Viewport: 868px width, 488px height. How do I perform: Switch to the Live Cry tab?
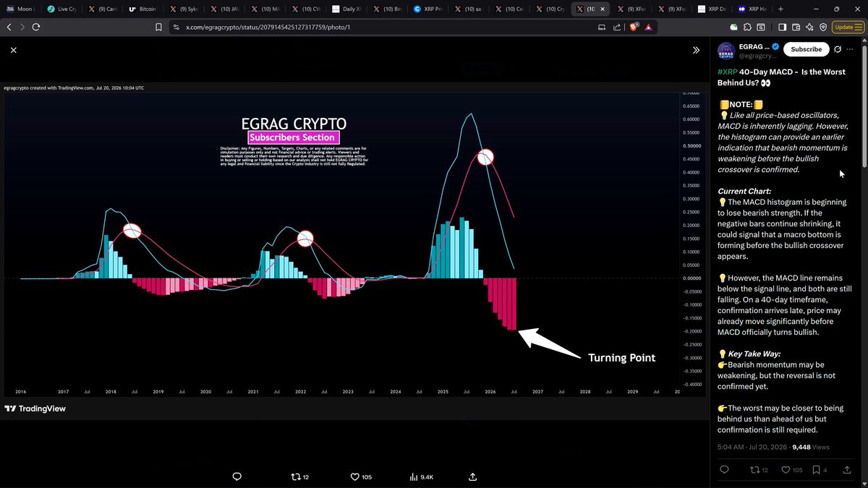click(x=61, y=9)
